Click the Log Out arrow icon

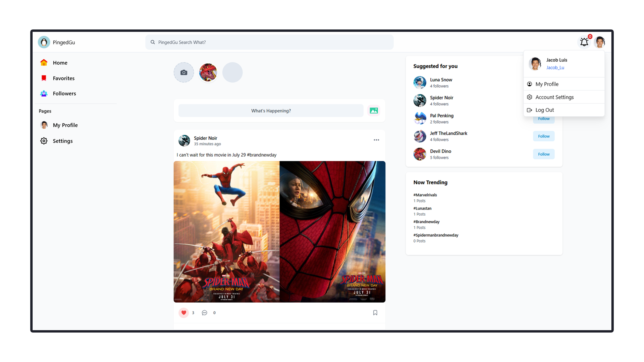click(x=529, y=110)
